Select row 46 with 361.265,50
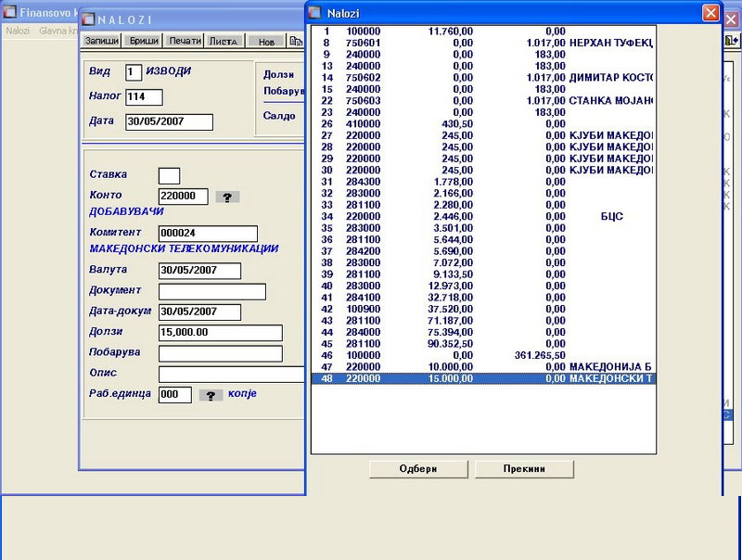This screenshot has width=742, height=560. point(483,356)
